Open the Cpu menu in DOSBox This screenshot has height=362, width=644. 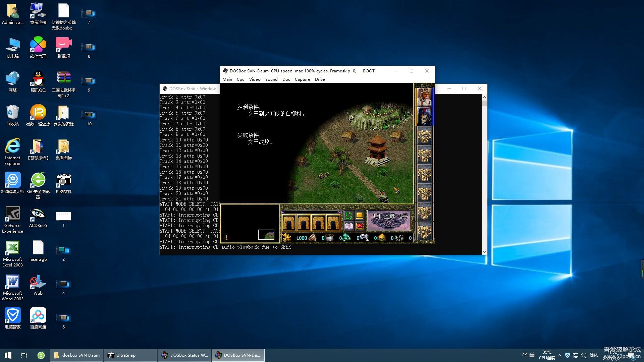240,79
